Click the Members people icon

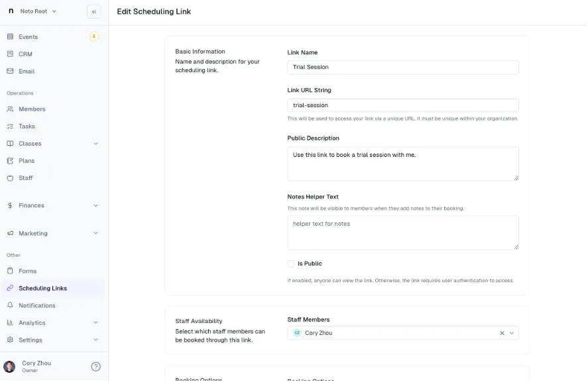10,109
